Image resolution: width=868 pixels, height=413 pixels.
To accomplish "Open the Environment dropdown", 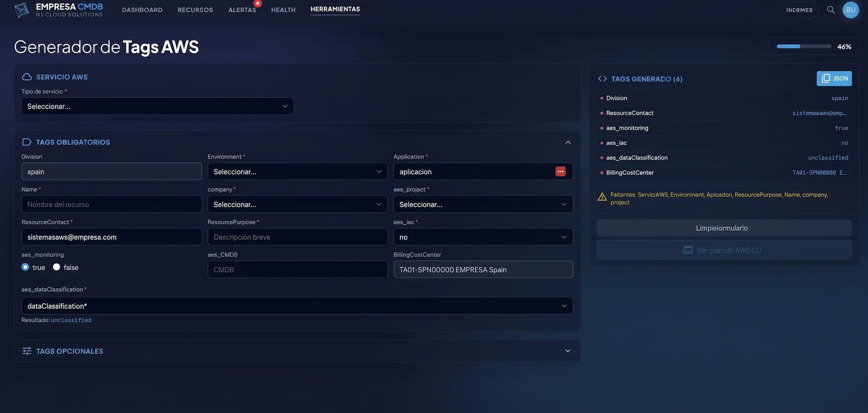I will pyautogui.click(x=298, y=172).
